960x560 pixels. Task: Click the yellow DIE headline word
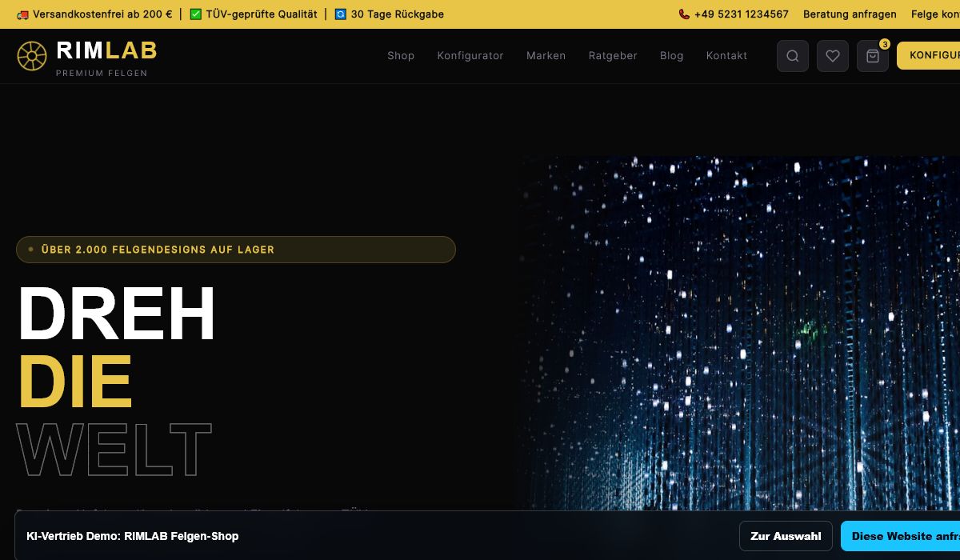pos(74,382)
